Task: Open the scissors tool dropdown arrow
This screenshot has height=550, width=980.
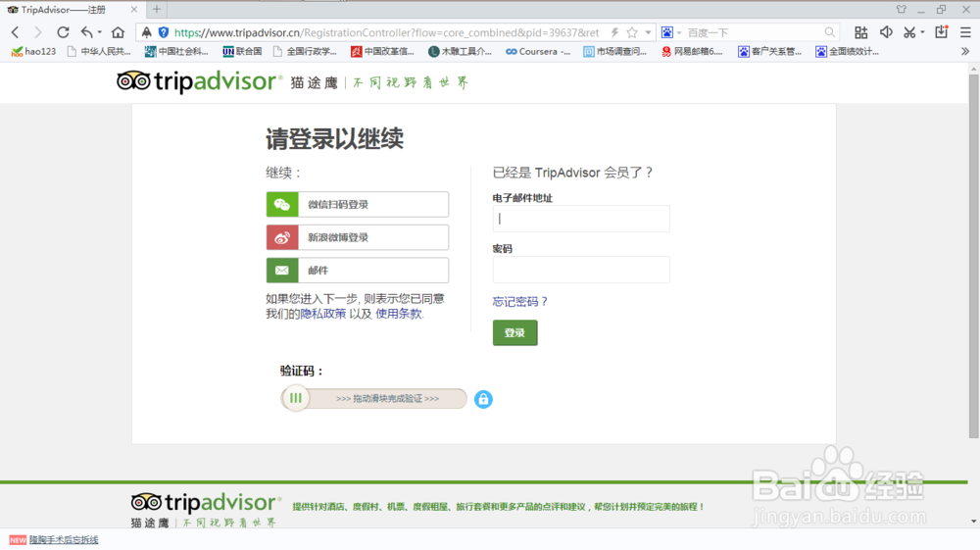Action: [922, 32]
